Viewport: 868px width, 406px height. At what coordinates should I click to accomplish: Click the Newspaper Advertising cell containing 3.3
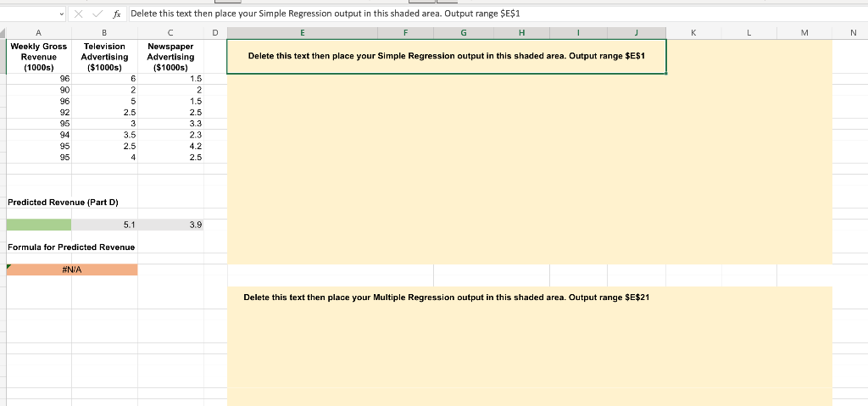click(170, 124)
